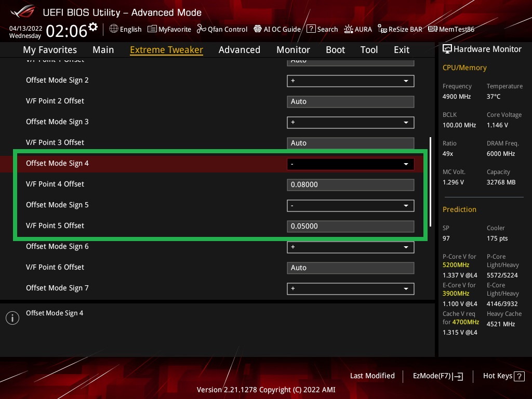Select Offset Mode Sign 5 label
The height and width of the screenshot is (399, 532).
coord(57,205)
